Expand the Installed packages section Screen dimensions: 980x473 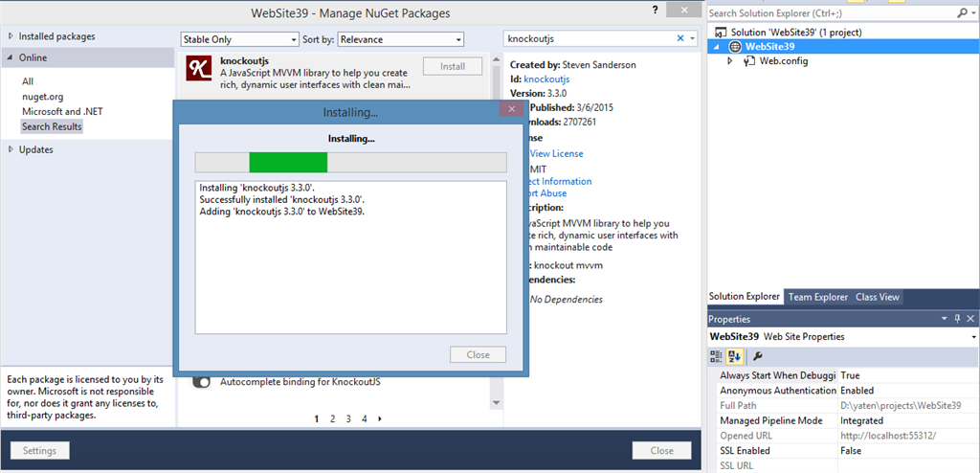[11, 36]
